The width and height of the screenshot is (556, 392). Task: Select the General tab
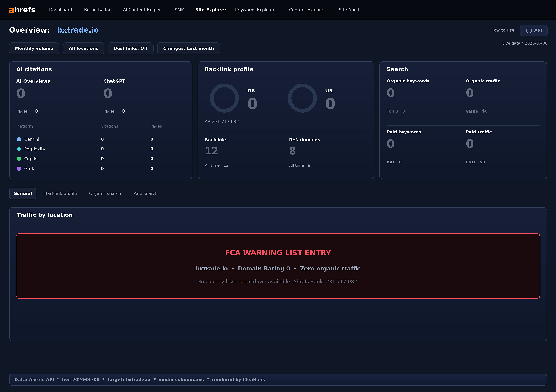[23, 193]
